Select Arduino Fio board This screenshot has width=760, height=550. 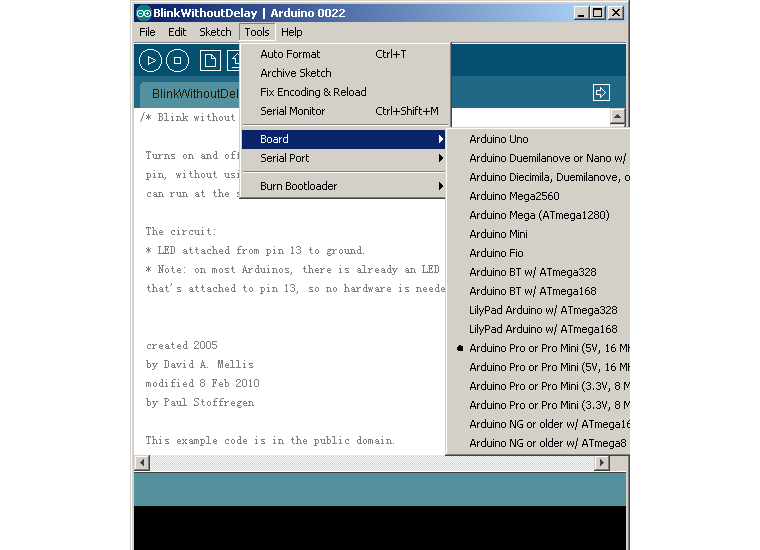pyautogui.click(x=539, y=253)
